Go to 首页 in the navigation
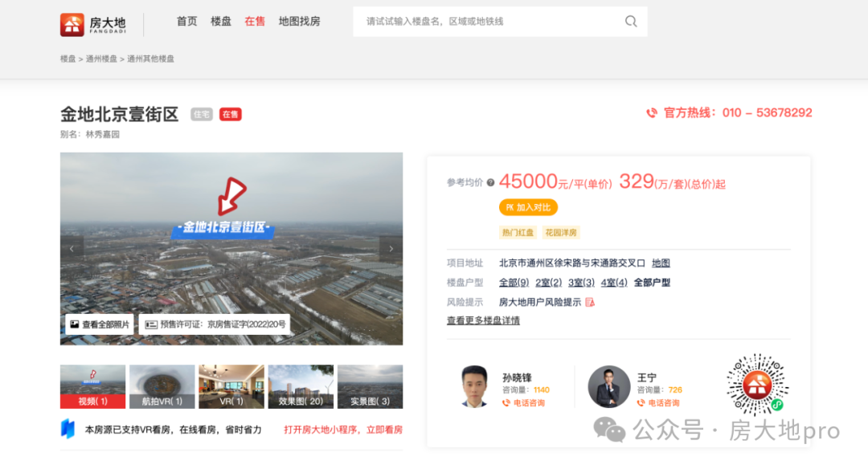 coord(186,22)
